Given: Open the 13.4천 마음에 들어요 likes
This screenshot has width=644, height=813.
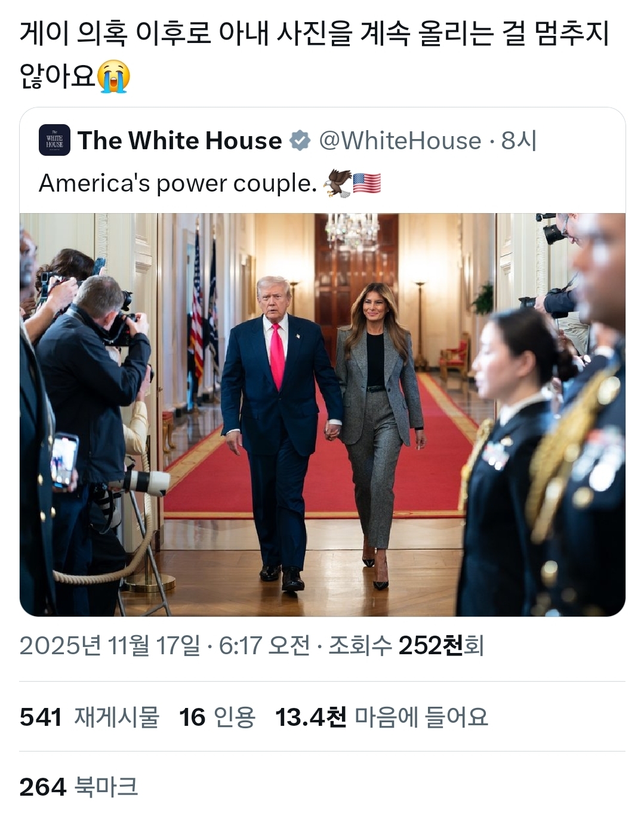Looking at the screenshot, I should (381, 717).
